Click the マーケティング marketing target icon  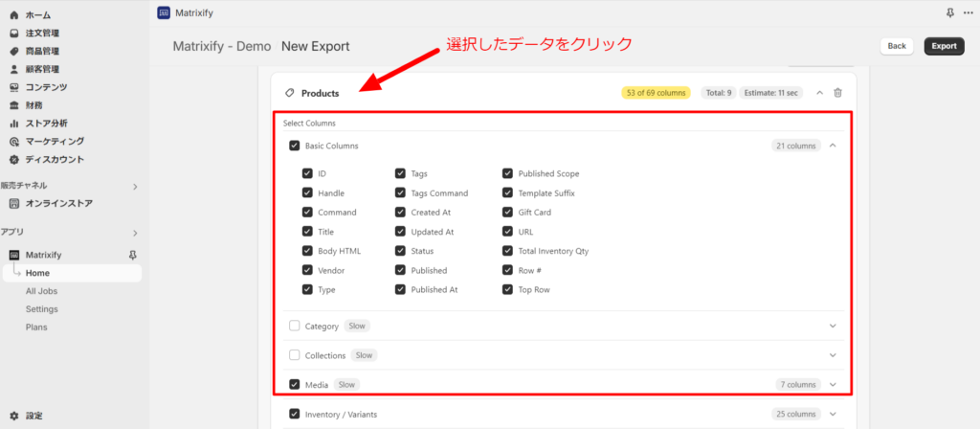14,142
